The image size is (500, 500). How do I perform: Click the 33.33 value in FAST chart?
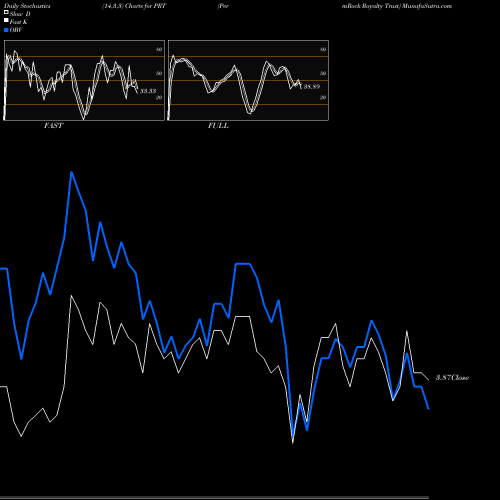pos(148,91)
